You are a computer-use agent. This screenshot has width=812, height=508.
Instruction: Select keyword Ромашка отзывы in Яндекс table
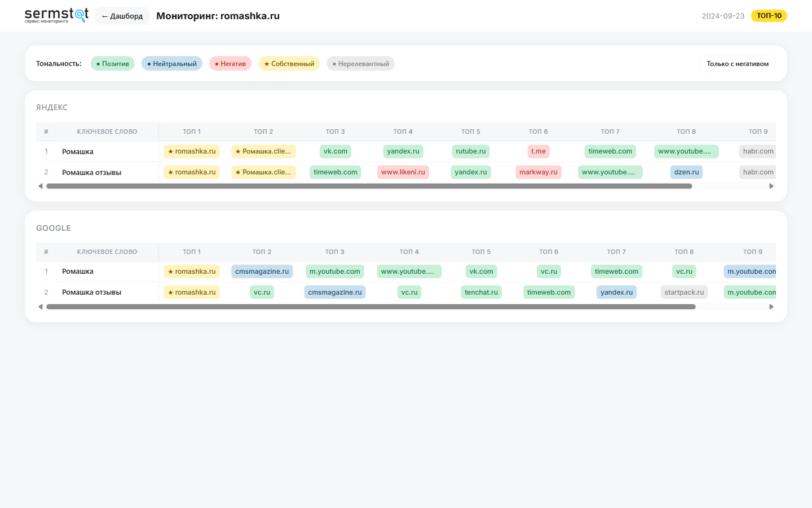point(91,173)
